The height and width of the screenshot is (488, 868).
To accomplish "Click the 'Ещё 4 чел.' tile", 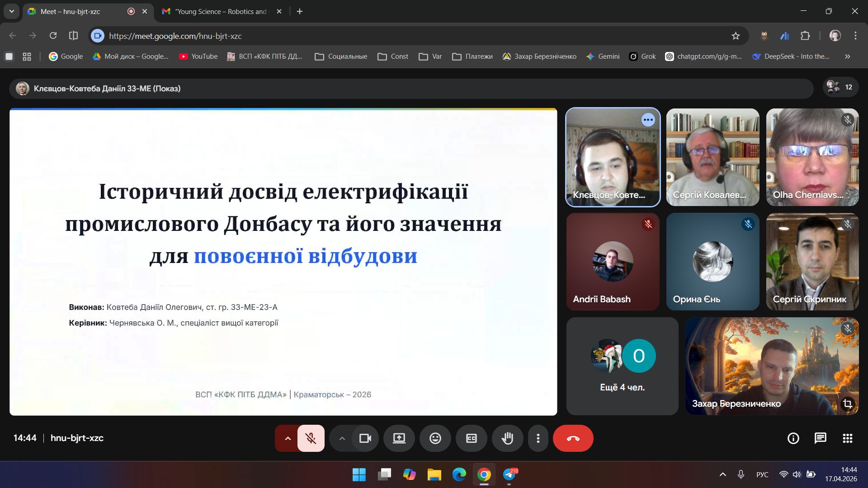I will coord(622,366).
